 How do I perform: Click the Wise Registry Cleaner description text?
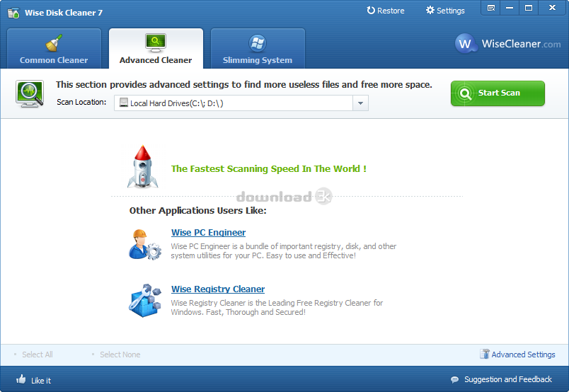(x=277, y=307)
